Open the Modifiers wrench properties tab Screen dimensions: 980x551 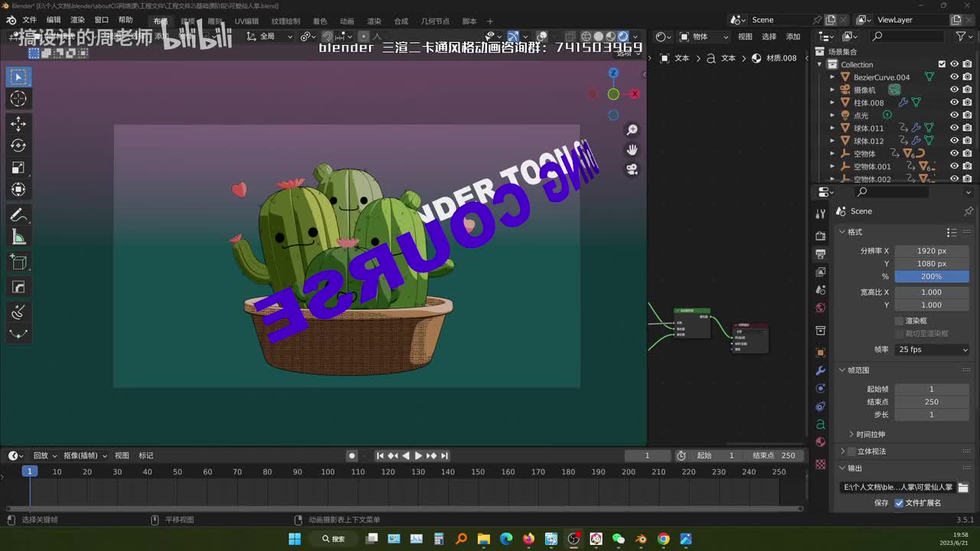(x=821, y=371)
